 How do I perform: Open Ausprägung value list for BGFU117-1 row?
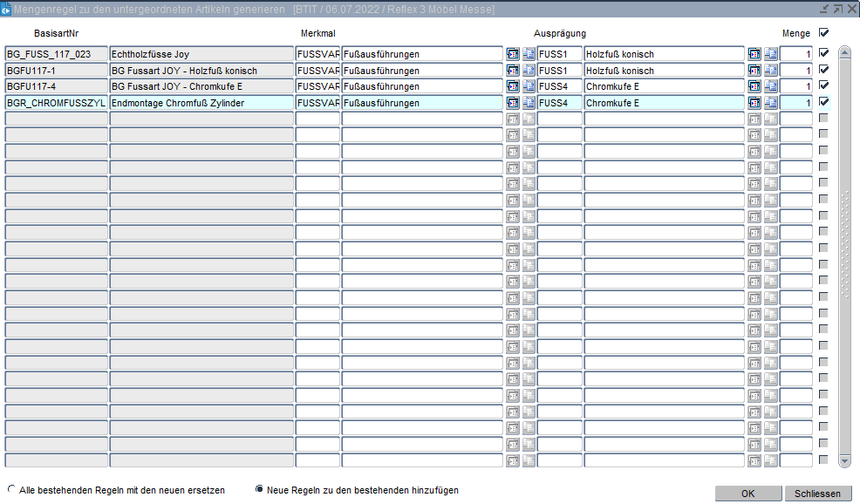click(x=754, y=71)
